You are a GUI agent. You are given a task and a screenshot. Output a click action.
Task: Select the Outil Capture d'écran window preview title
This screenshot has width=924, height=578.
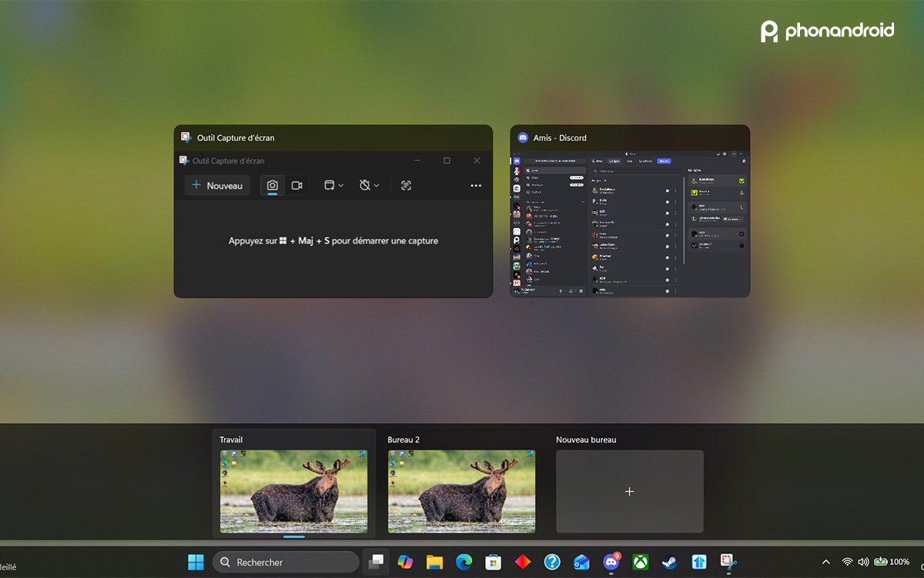coord(236,138)
